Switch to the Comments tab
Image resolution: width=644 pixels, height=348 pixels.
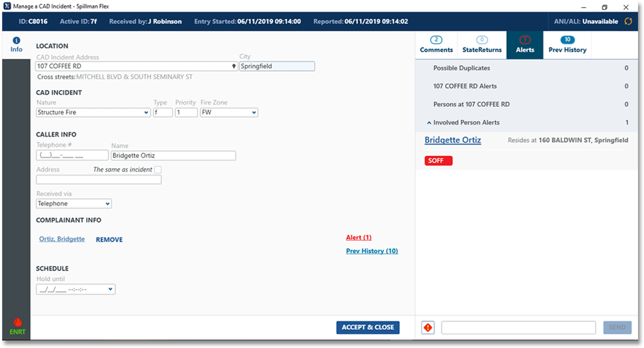436,45
